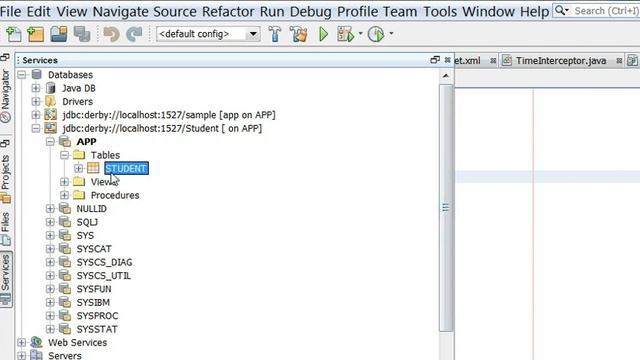Screen dimensions: 640x360
Task: Collapse the Student derby connection node
Action: [36, 129]
